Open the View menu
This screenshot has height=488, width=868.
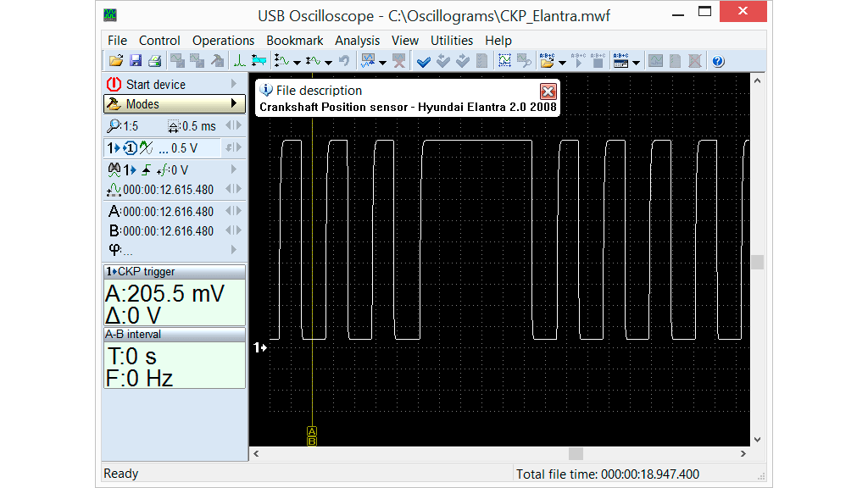(x=404, y=41)
